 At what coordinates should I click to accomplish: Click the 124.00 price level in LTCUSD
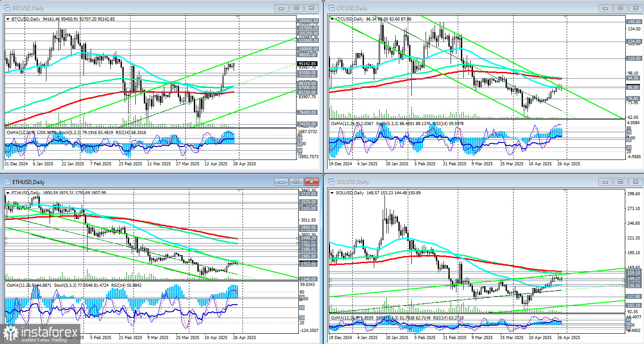[634, 42]
